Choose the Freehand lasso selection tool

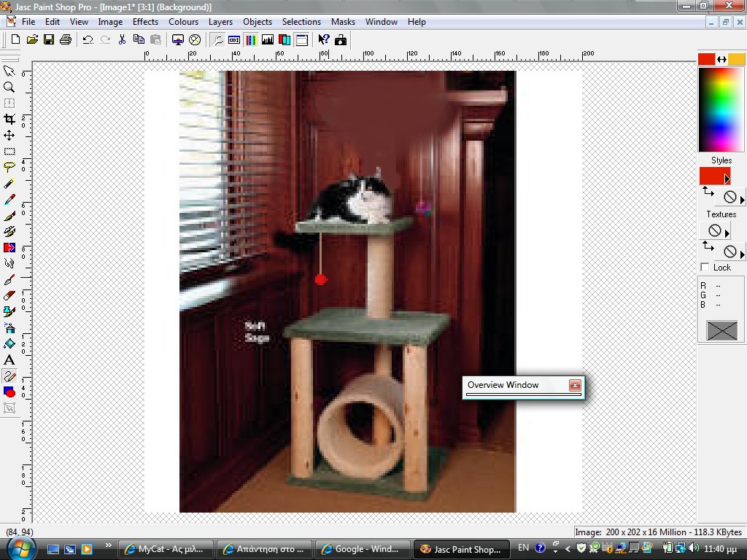9,167
